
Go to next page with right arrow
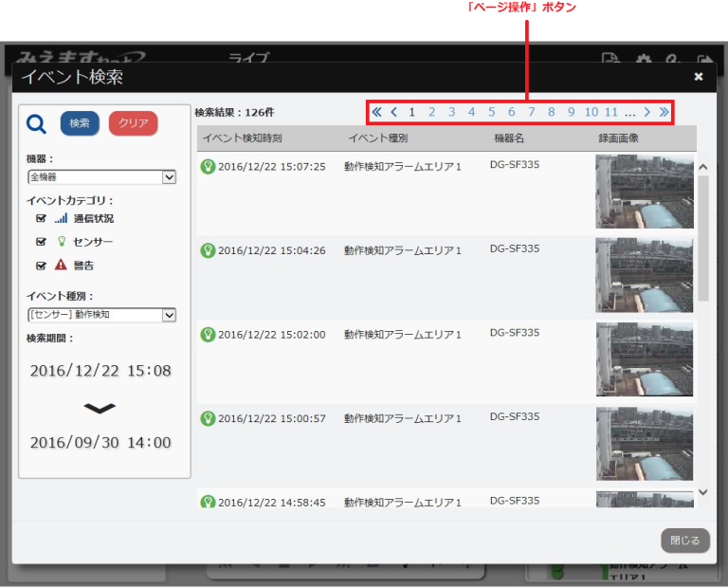[x=646, y=112]
